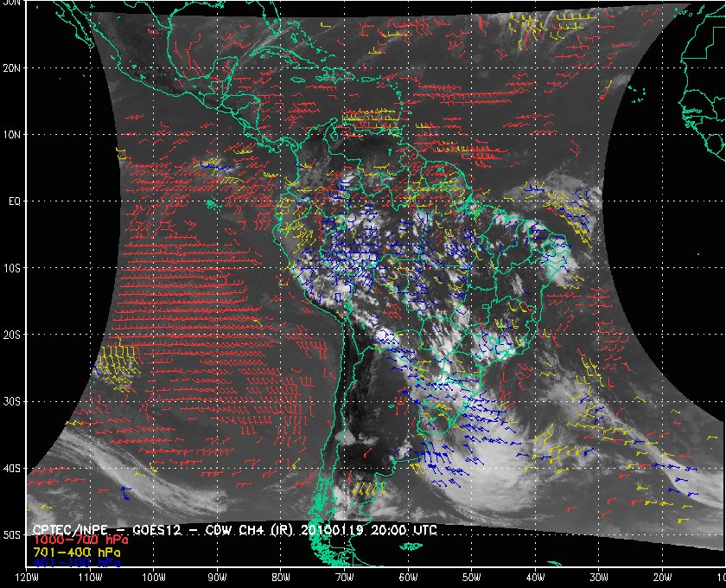Click the 10N latitude label
The image size is (726, 588).
(11, 135)
